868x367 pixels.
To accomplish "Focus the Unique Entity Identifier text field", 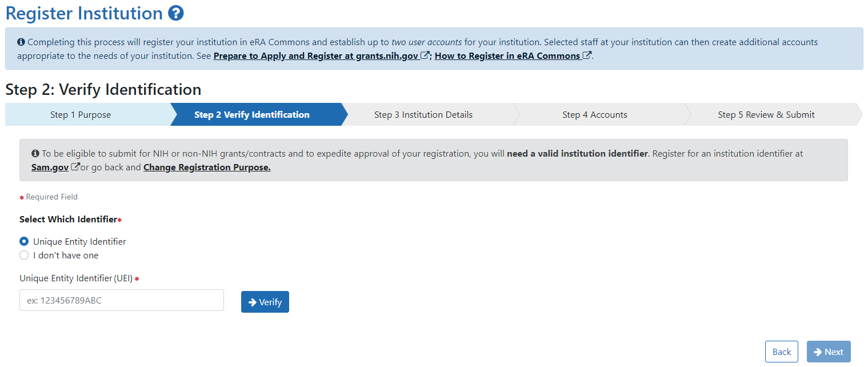I will (121, 300).
